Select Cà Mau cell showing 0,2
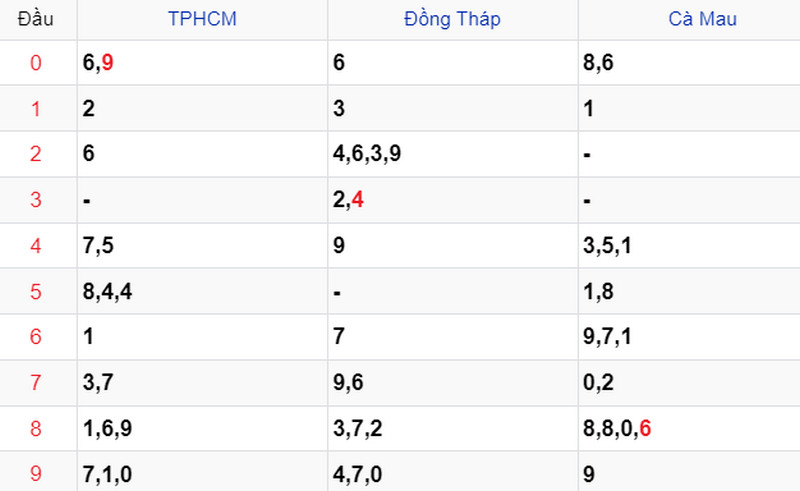The height and width of the screenshot is (491, 800). tap(689, 382)
